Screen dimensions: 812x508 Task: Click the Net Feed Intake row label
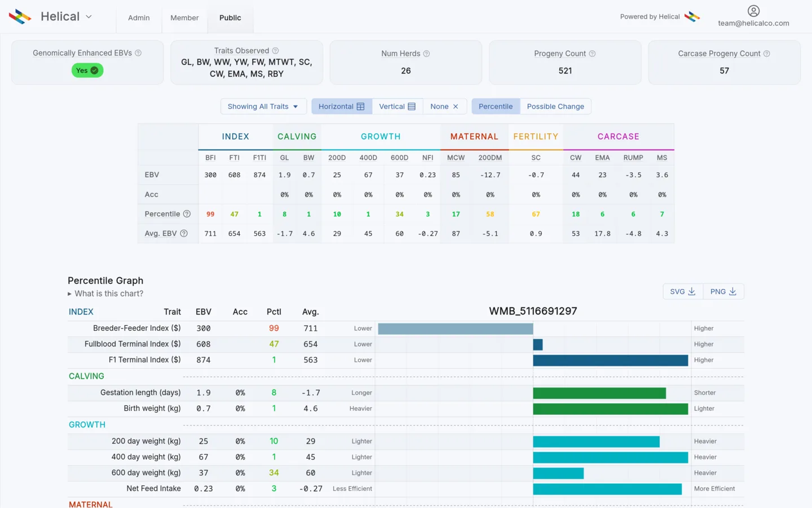point(153,488)
